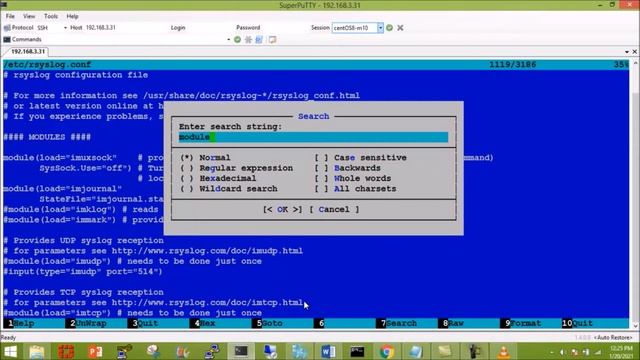Open the View menu
The image size is (640, 360).
click(29, 16)
